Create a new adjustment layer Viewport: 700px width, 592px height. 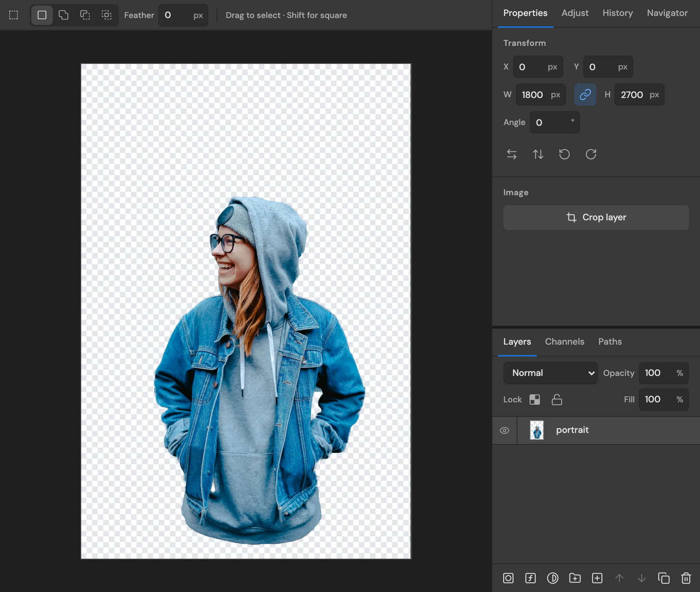pos(552,578)
